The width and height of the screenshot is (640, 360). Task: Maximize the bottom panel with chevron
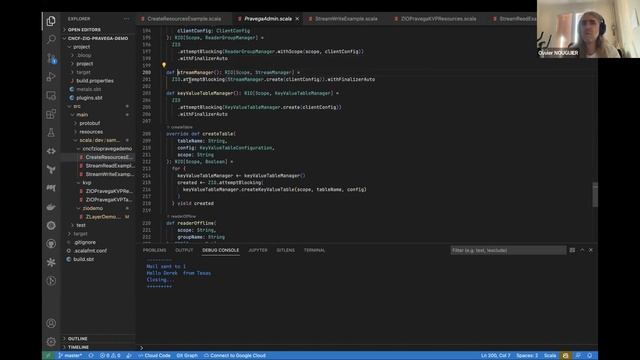click(x=582, y=250)
